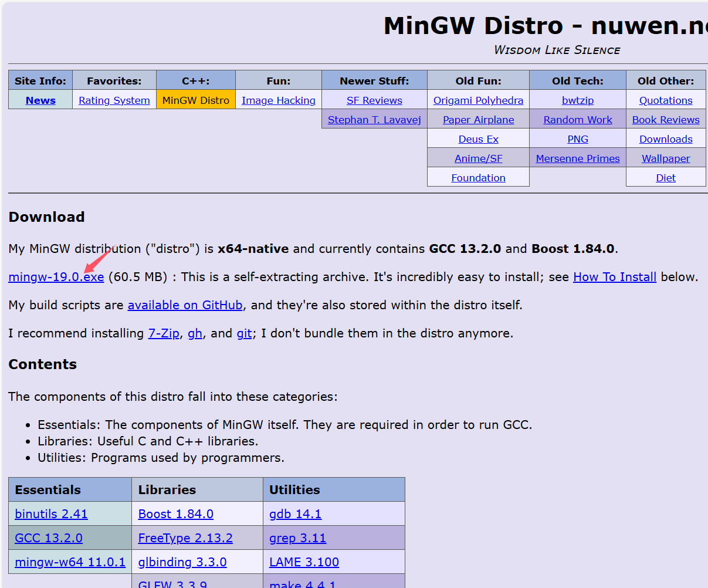This screenshot has height=588, width=708.
Task: Open the Downloads link
Action: click(x=666, y=139)
